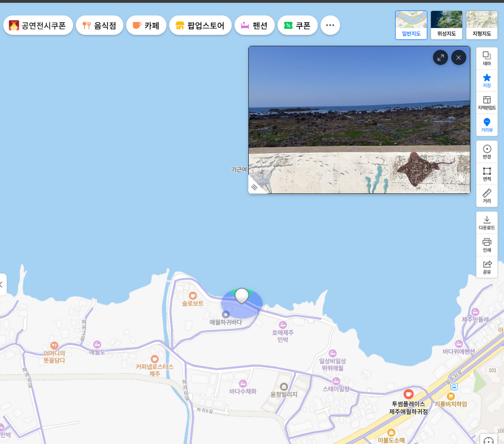The image size is (504, 444).
Task: Select the 면적 area measurement tool
Action: (x=487, y=174)
